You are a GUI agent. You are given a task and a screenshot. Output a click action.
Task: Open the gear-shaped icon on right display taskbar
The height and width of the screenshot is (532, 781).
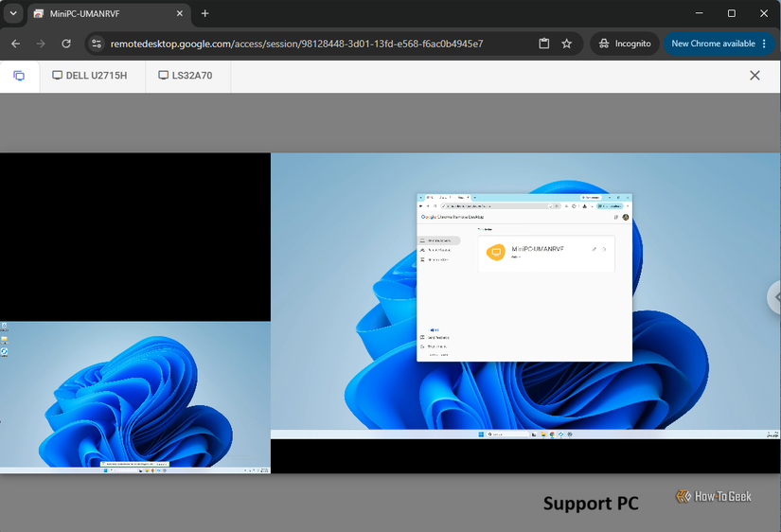click(x=570, y=434)
